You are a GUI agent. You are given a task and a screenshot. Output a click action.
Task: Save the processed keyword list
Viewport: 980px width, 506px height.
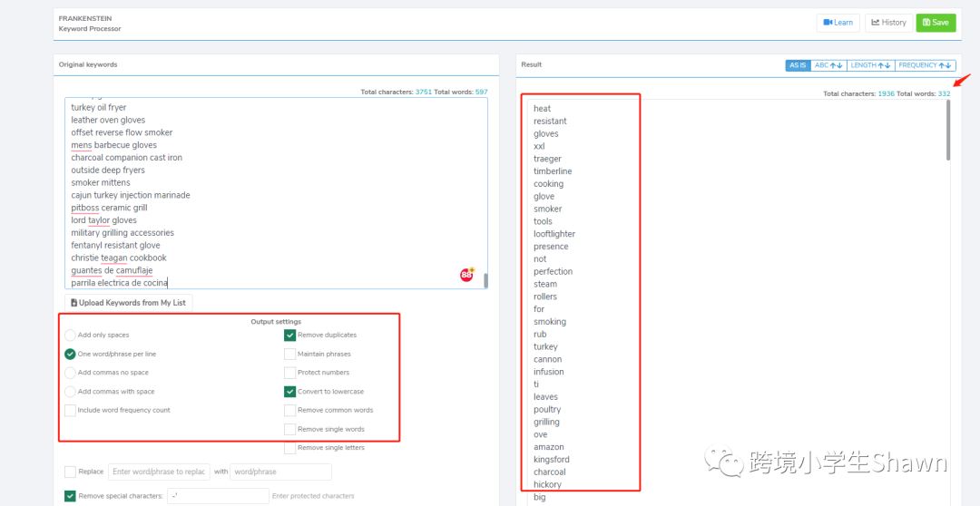point(936,23)
